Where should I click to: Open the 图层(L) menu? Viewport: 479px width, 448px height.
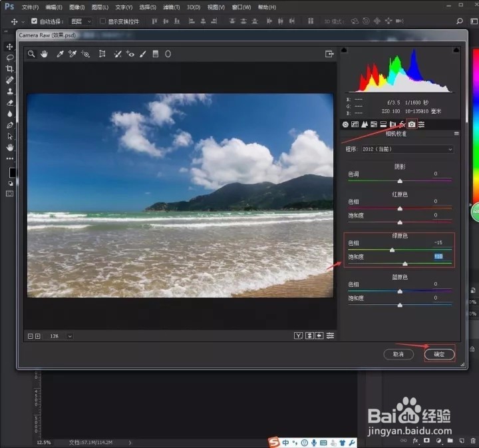[100, 7]
